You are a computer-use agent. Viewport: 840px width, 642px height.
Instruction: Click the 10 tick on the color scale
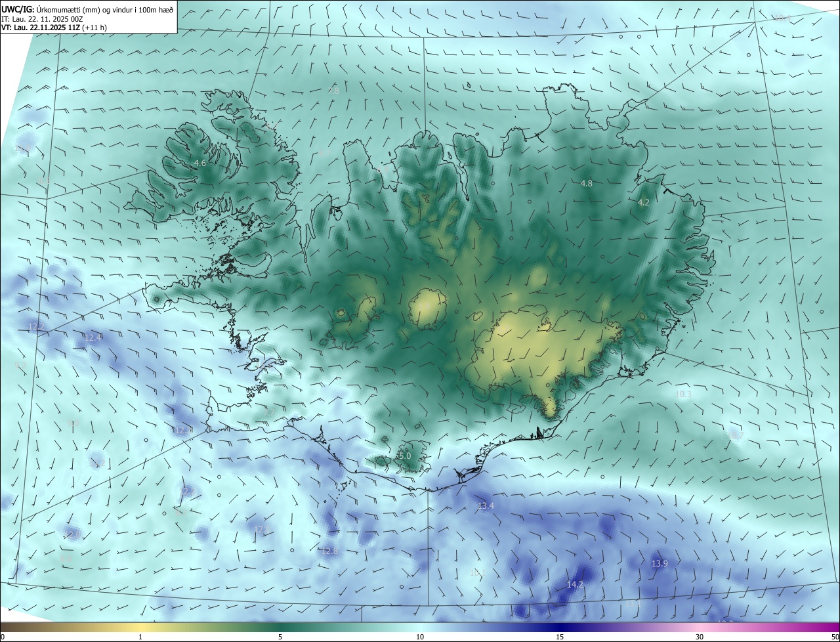[x=420, y=637]
